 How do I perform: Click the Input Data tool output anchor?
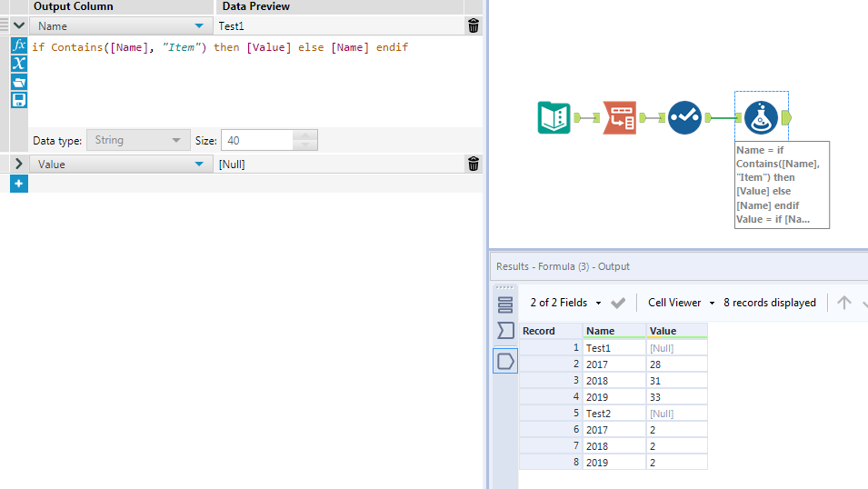click(577, 117)
